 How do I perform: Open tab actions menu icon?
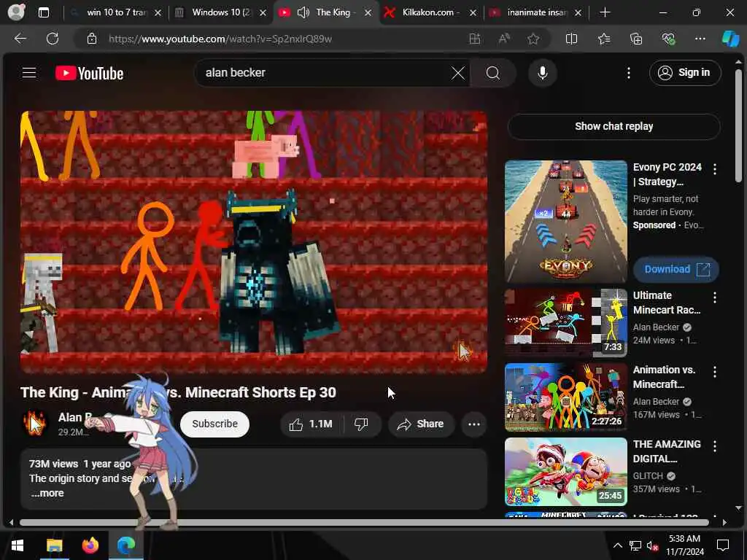tap(44, 12)
